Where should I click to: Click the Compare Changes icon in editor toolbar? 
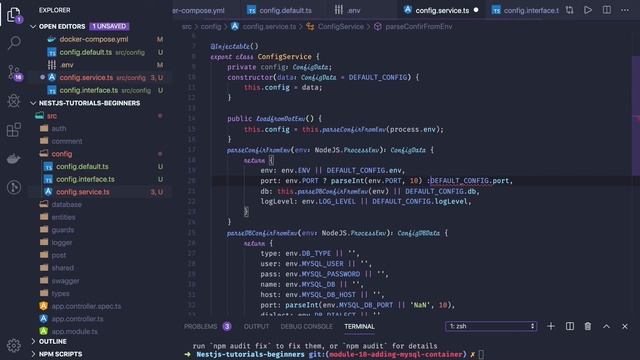point(569,10)
